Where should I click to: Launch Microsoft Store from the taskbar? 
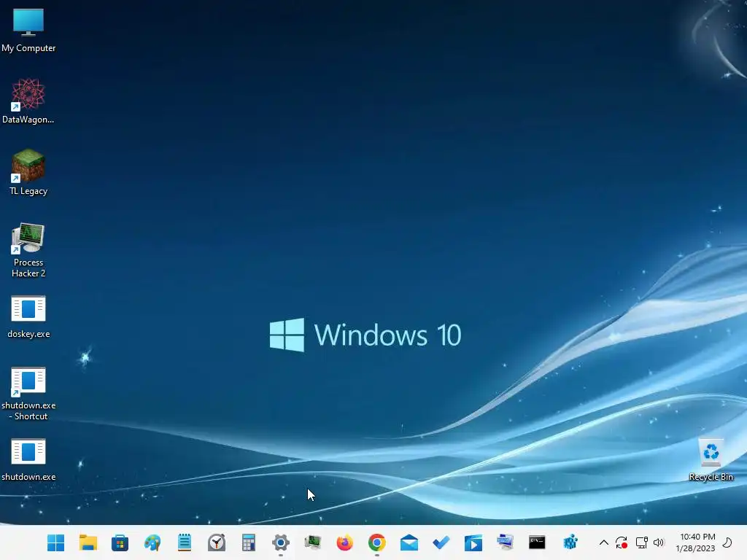(x=120, y=542)
